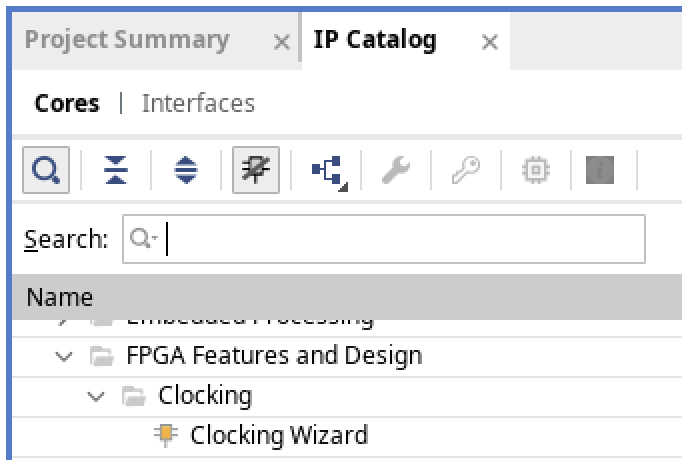Click the Clocking Wizard IP core icon
The height and width of the screenshot is (460, 682).
coord(165,435)
